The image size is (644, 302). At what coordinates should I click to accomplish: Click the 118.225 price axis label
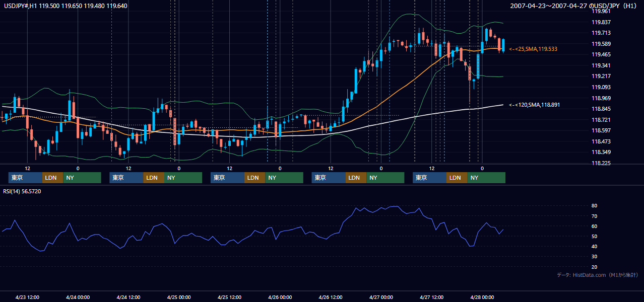[601, 163]
